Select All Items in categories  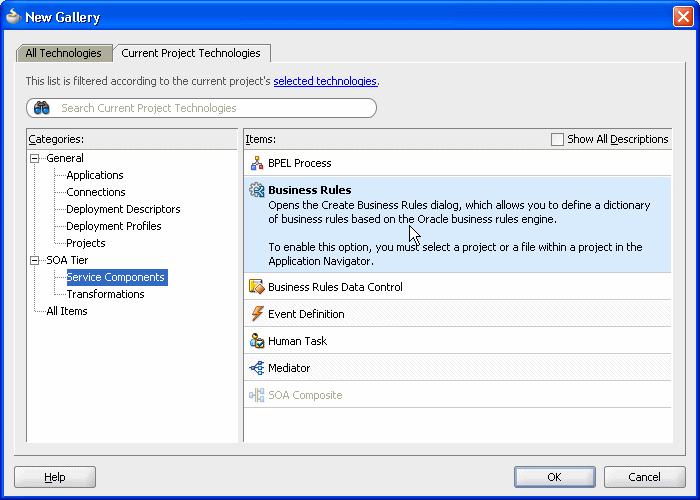[67, 311]
